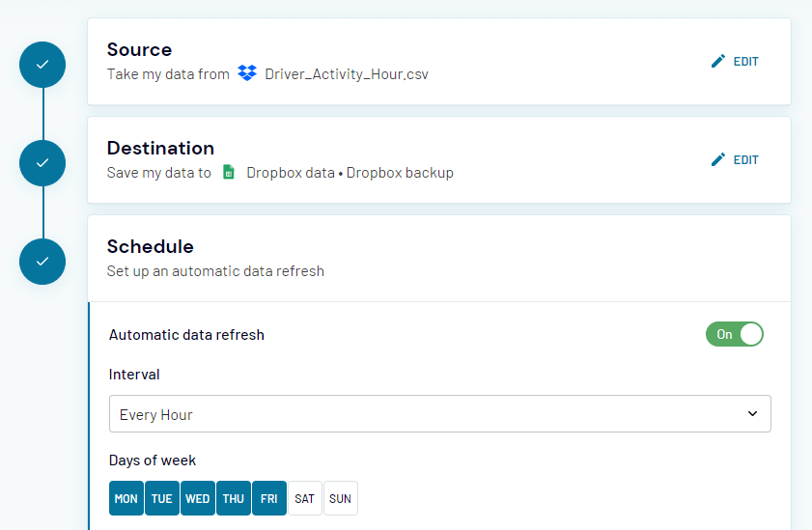
Task: Click the Schedule step checkmark circle
Action: click(42, 262)
